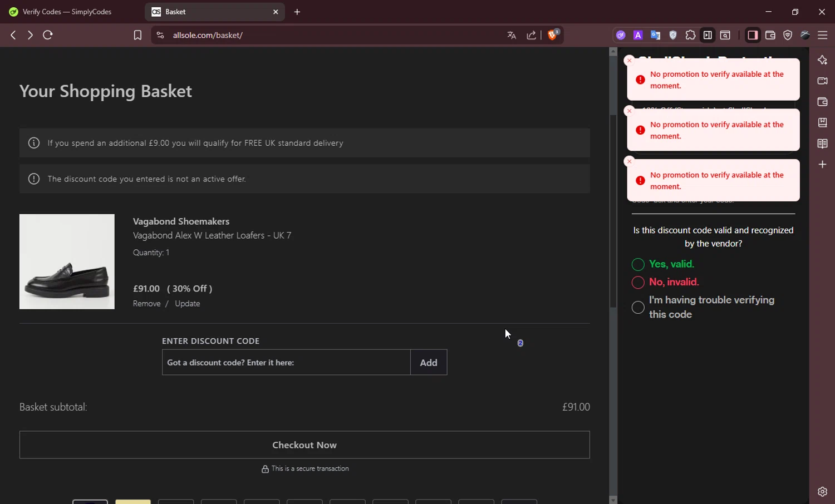Click the '£91.00 ( 30% Off )' price text
This screenshot has height=504, width=835.
pos(173,289)
